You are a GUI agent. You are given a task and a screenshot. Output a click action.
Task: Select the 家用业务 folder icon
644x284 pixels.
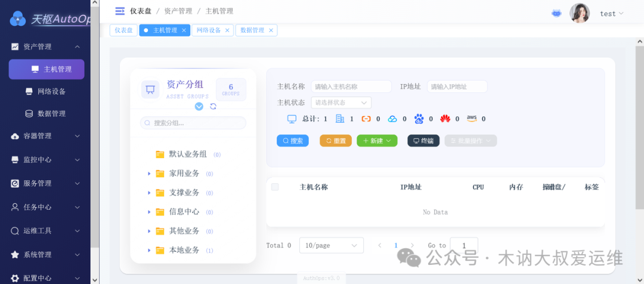point(160,174)
